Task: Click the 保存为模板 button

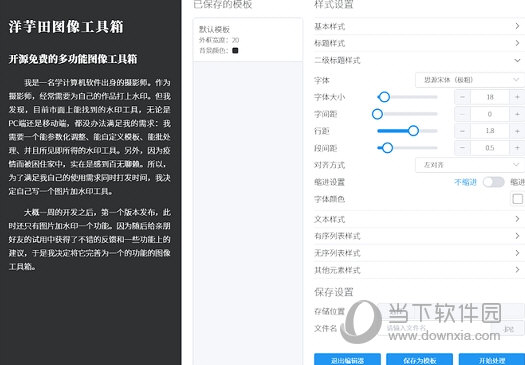Action: (x=420, y=360)
